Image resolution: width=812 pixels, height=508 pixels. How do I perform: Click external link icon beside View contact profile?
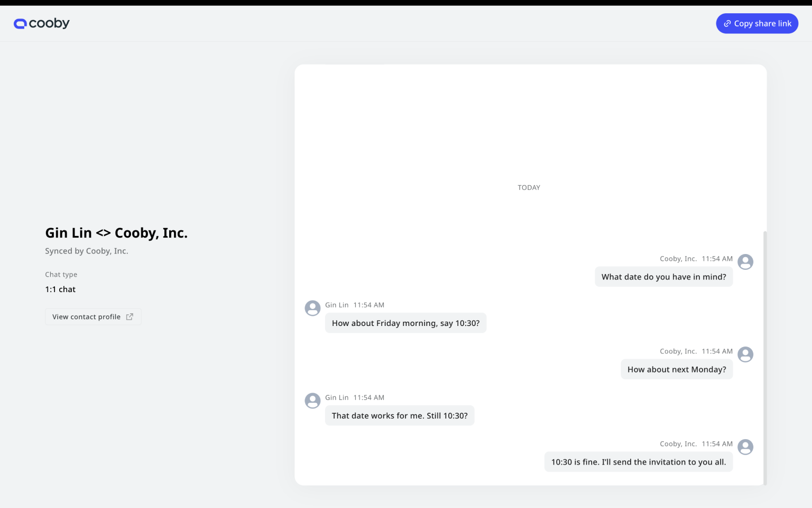pos(130,316)
